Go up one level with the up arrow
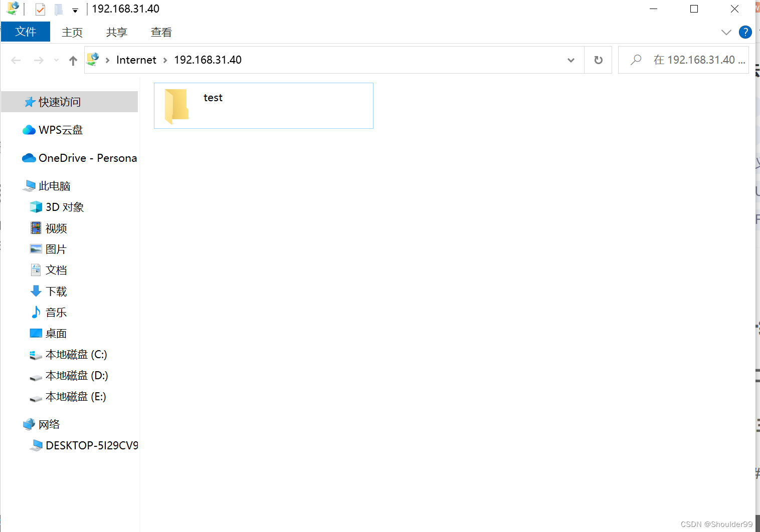Image resolution: width=760 pixels, height=532 pixels. pos(73,60)
